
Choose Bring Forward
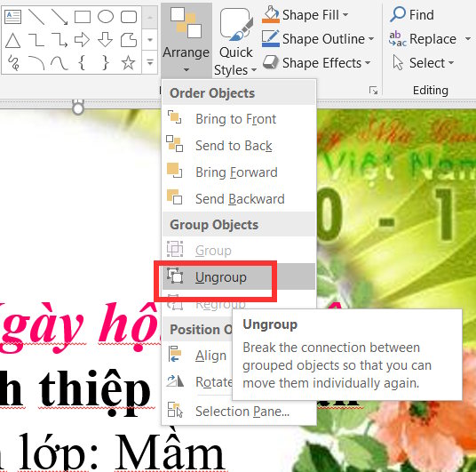pos(239,172)
